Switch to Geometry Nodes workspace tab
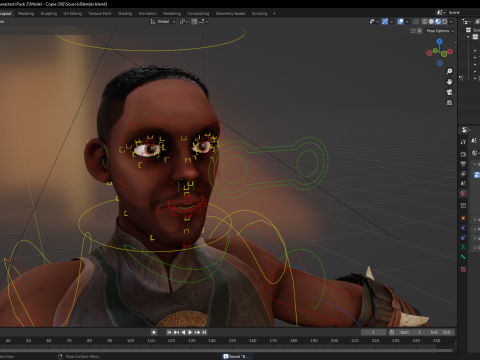The width and height of the screenshot is (480, 360). click(x=230, y=13)
